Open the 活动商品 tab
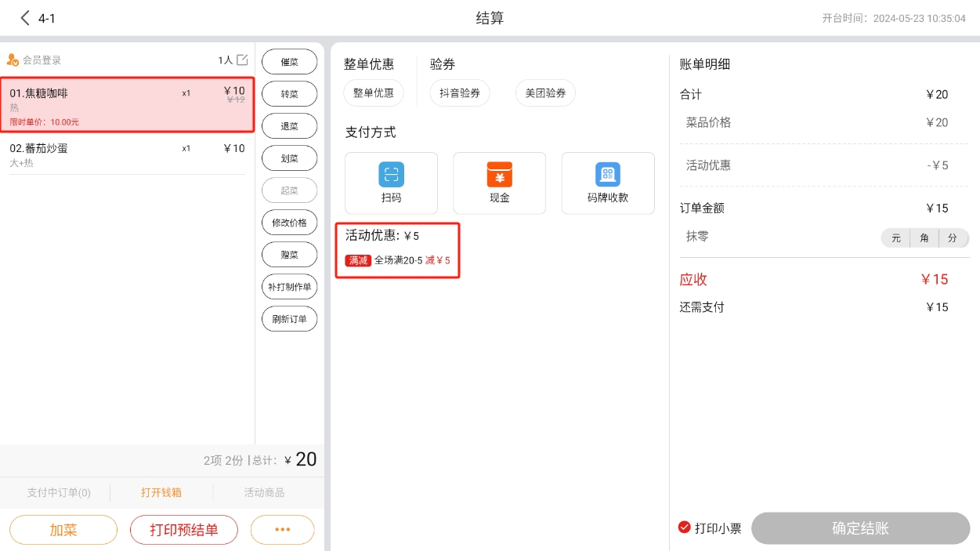This screenshot has height=551, width=980. tap(264, 493)
